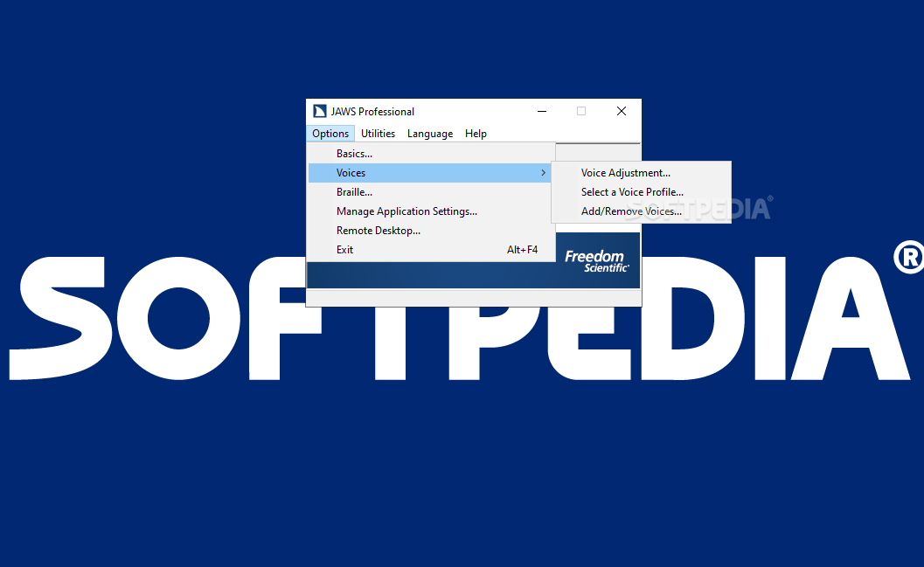Minimize the JAWS Professional window

(x=542, y=111)
